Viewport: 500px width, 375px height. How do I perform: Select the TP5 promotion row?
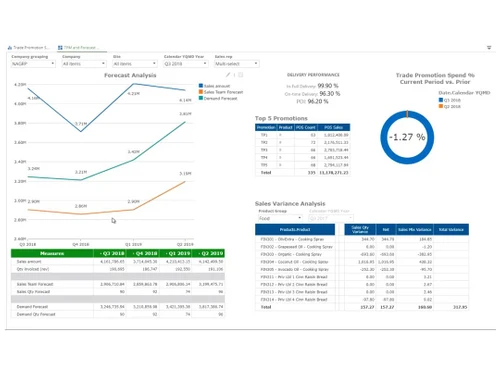(x=303, y=165)
